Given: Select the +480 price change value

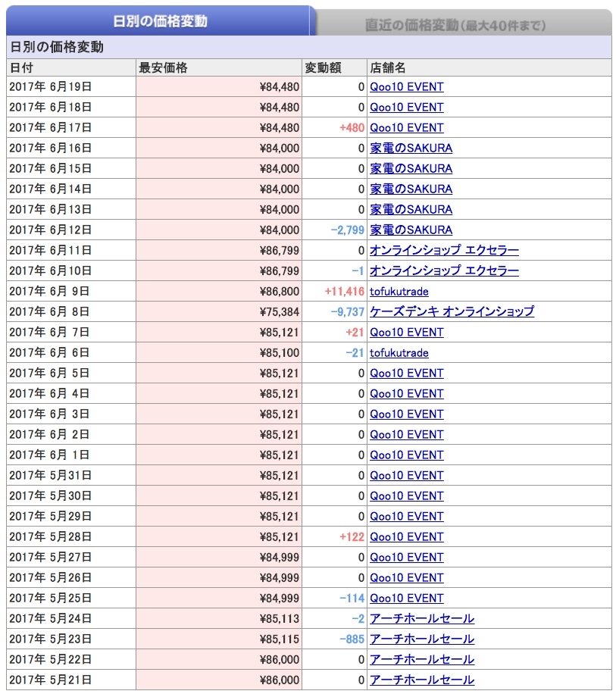Looking at the screenshot, I should pyautogui.click(x=352, y=127).
